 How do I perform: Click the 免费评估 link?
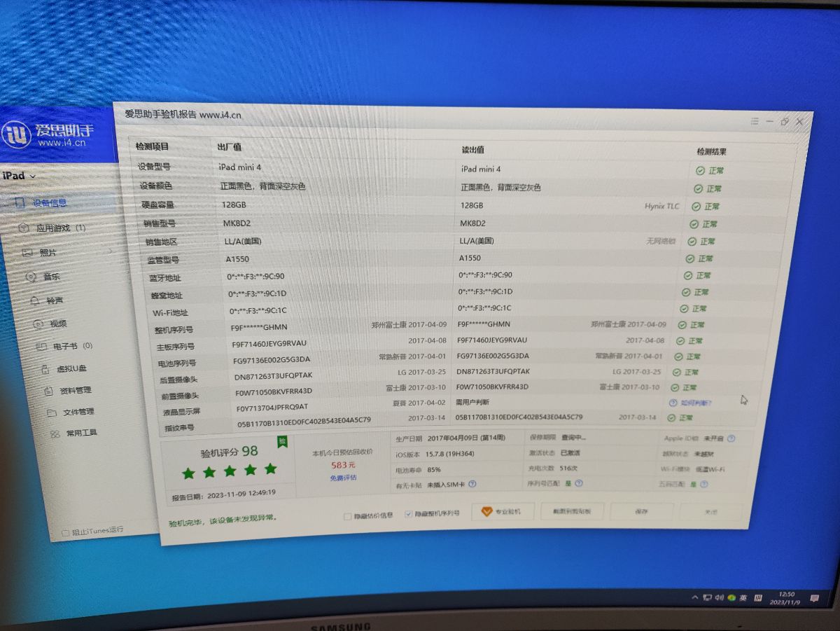[x=343, y=478]
